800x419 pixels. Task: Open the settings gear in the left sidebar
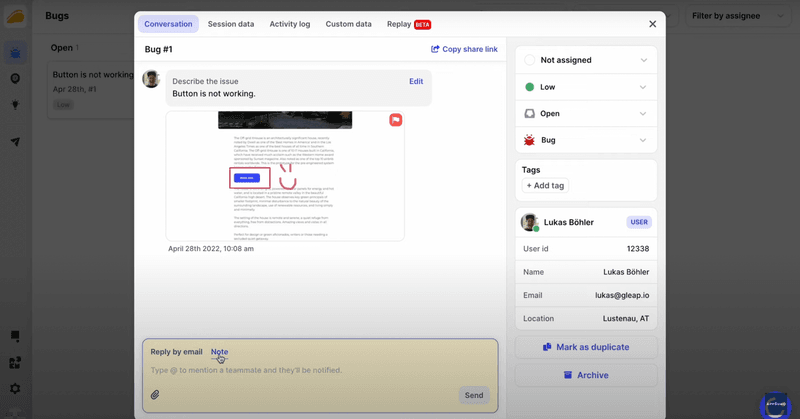[15, 389]
